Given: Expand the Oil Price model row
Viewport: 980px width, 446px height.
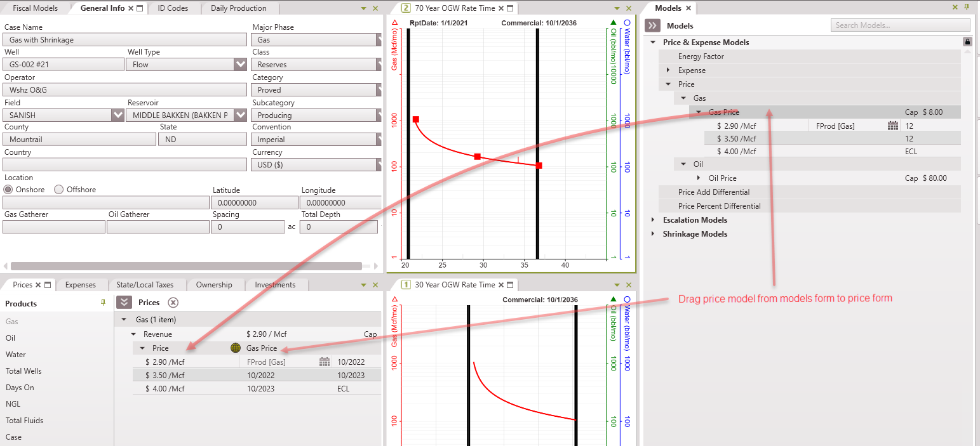Looking at the screenshot, I should pyautogui.click(x=698, y=178).
